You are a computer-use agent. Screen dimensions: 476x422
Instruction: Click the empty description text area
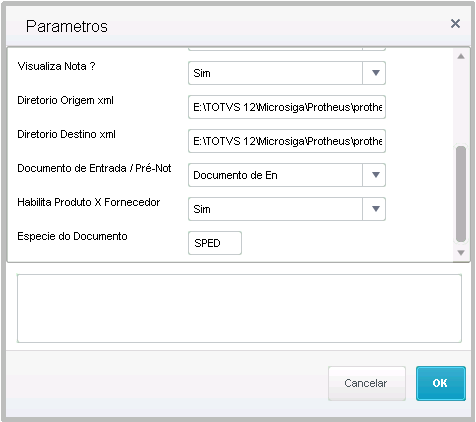[x=239, y=308]
